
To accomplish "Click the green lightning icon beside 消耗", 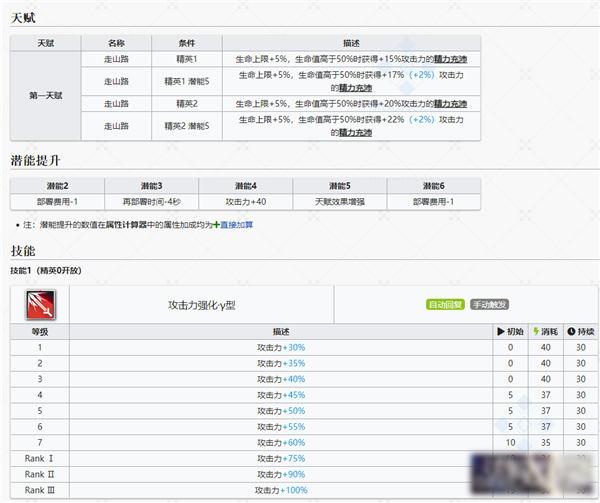I will tap(536, 331).
